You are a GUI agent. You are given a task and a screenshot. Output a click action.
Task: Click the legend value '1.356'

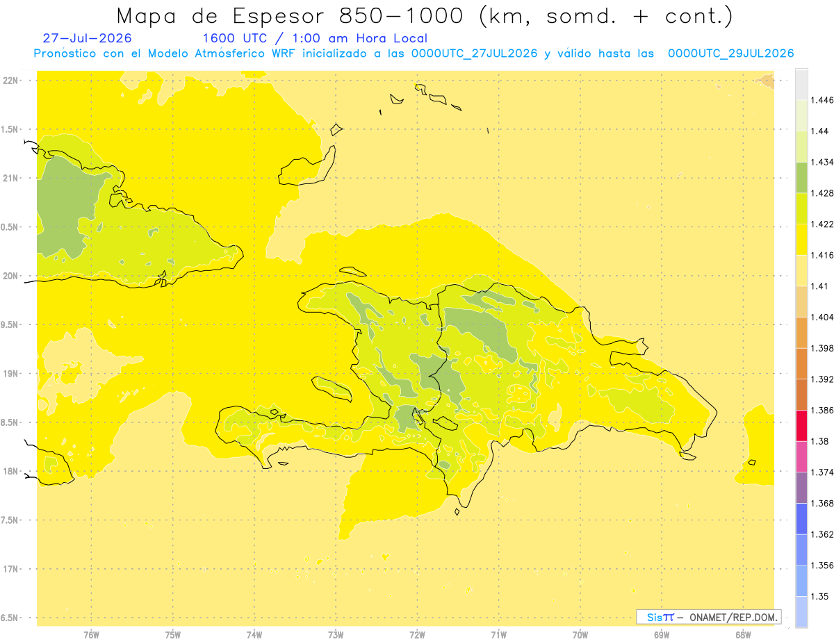(x=823, y=565)
